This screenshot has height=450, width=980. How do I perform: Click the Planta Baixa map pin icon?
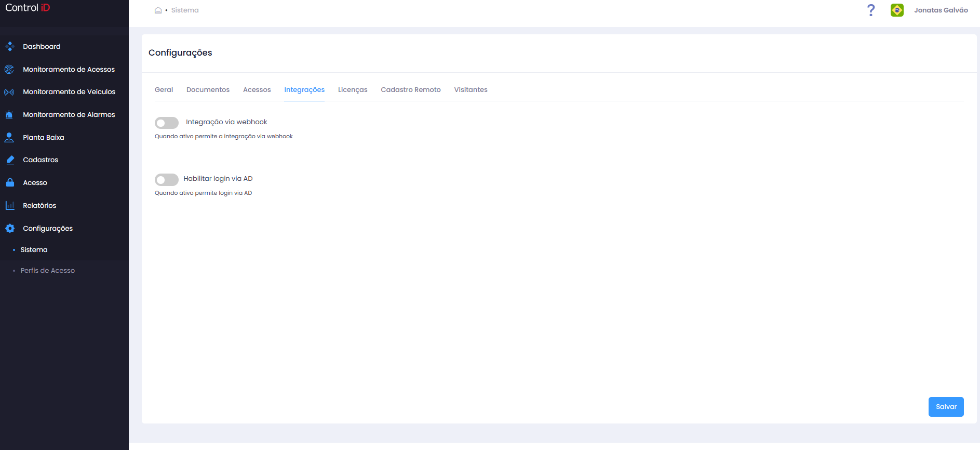[9, 137]
